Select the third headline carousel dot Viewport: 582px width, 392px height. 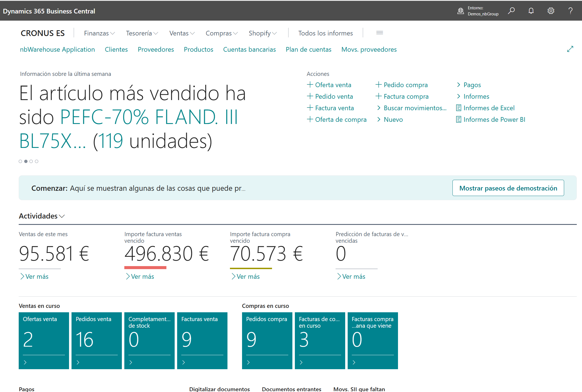pos(31,161)
